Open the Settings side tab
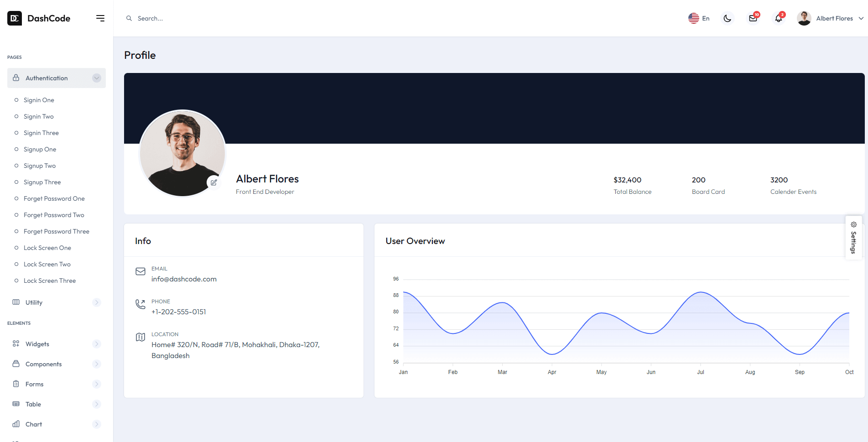868x442 pixels. pos(853,238)
